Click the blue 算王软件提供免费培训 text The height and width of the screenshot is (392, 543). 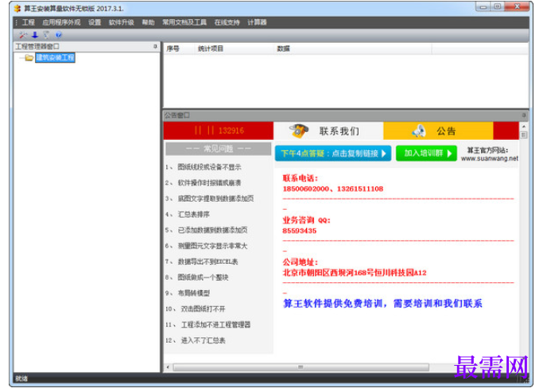pyautogui.click(x=382, y=304)
